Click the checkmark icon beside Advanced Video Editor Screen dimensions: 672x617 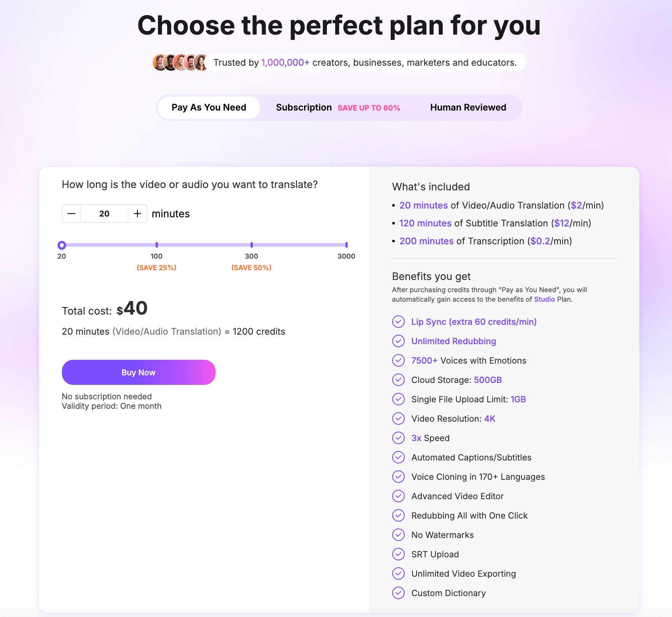point(398,496)
